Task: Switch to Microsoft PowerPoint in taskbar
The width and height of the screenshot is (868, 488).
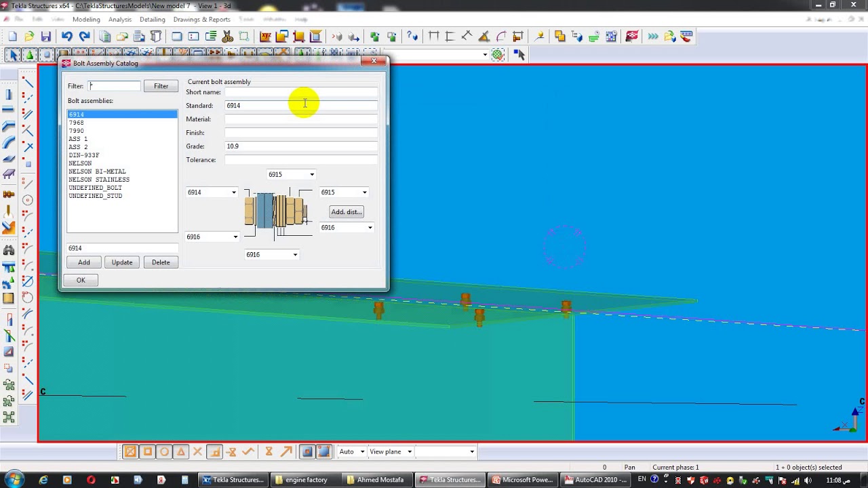Action: (x=522, y=480)
